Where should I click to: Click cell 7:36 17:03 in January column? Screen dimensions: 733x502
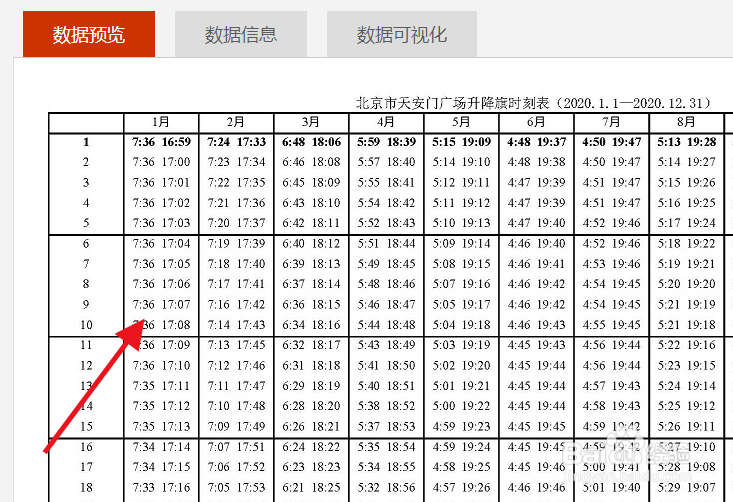click(x=161, y=223)
